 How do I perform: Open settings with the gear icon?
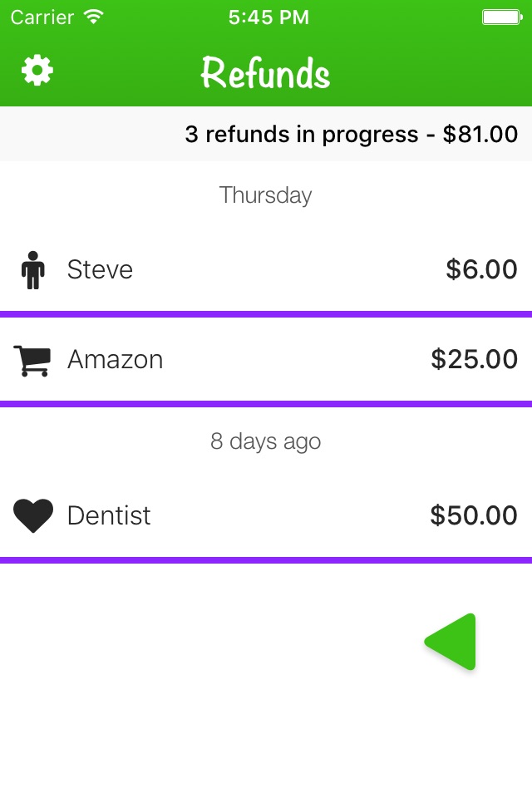[37, 70]
